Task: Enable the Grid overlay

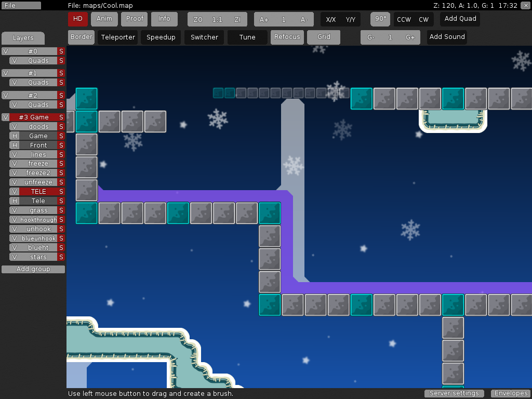Action: 324,37
